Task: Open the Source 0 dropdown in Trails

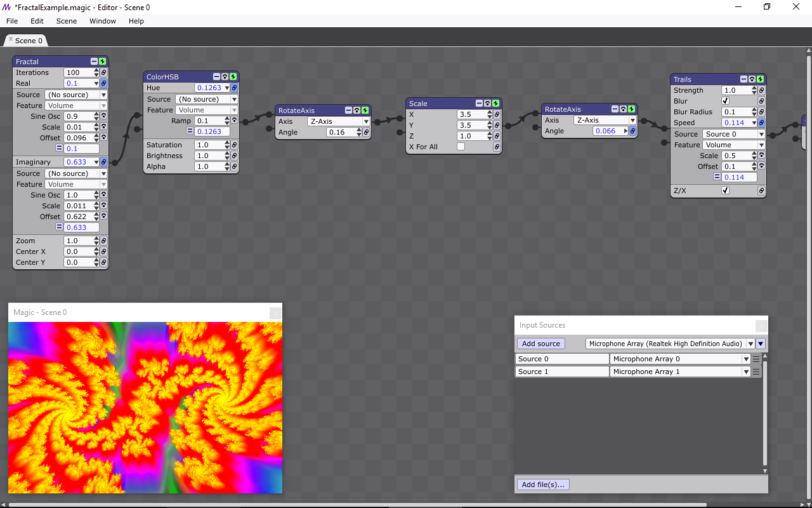Action: pyautogui.click(x=734, y=134)
